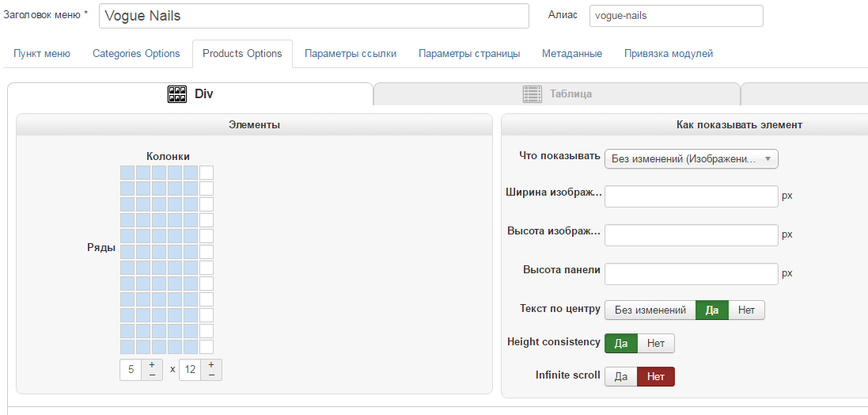The image size is (868, 415).
Task: Set Текст по центру to Да
Action: coord(711,310)
